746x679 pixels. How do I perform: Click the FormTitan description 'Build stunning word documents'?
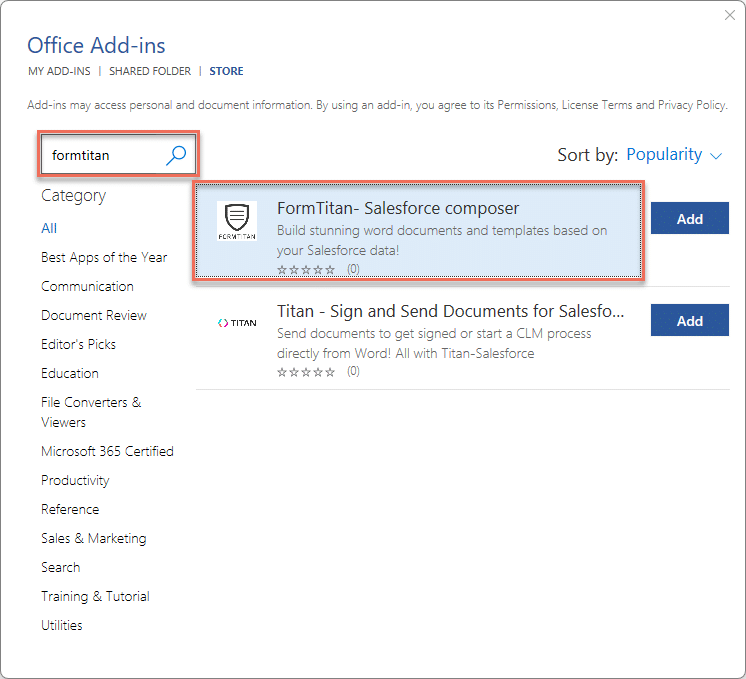pyautogui.click(x=442, y=240)
